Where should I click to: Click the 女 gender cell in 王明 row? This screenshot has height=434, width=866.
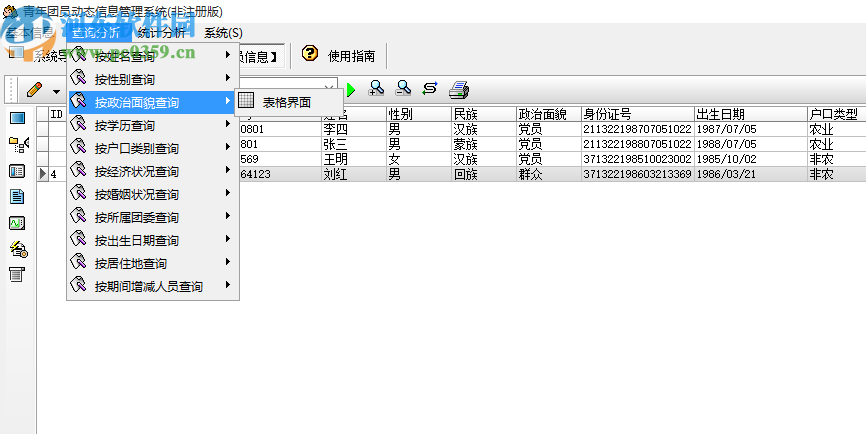point(418,160)
